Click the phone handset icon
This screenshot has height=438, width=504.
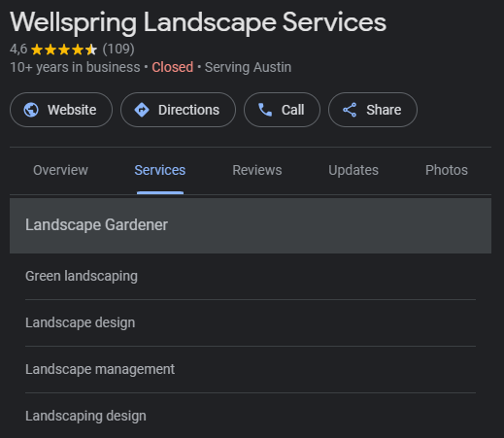pos(265,110)
